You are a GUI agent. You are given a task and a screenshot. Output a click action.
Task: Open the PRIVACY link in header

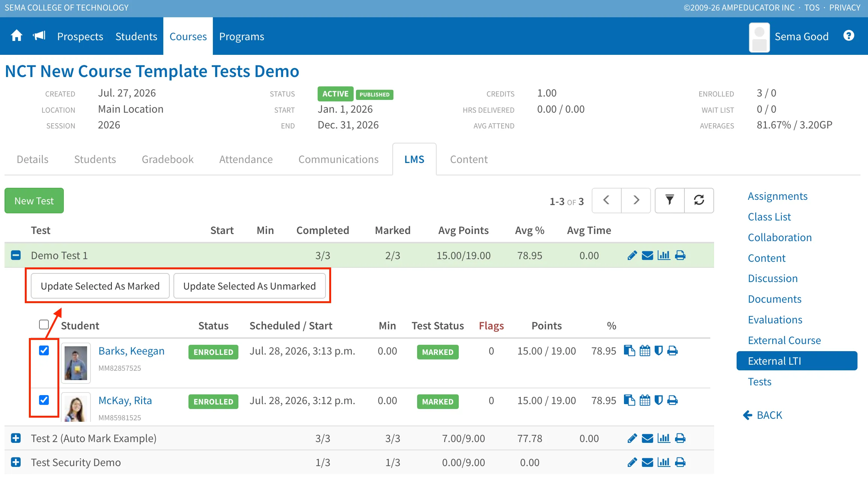click(845, 8)
